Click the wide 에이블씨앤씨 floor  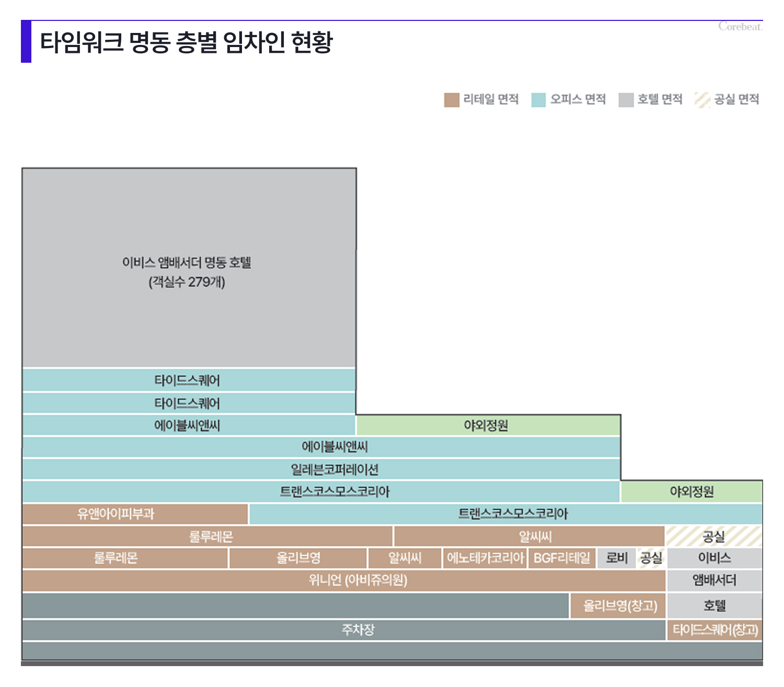pyautogui.click(x=321, y=447)
